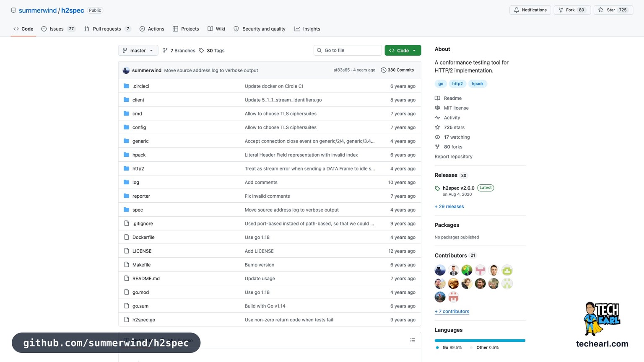Open the Insights tab

click(307, 29)
